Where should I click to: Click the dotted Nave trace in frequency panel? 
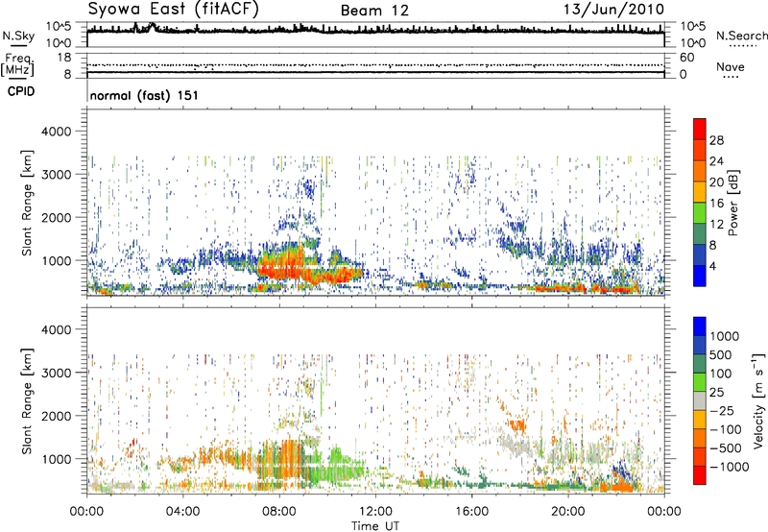(x=375, y=65)
